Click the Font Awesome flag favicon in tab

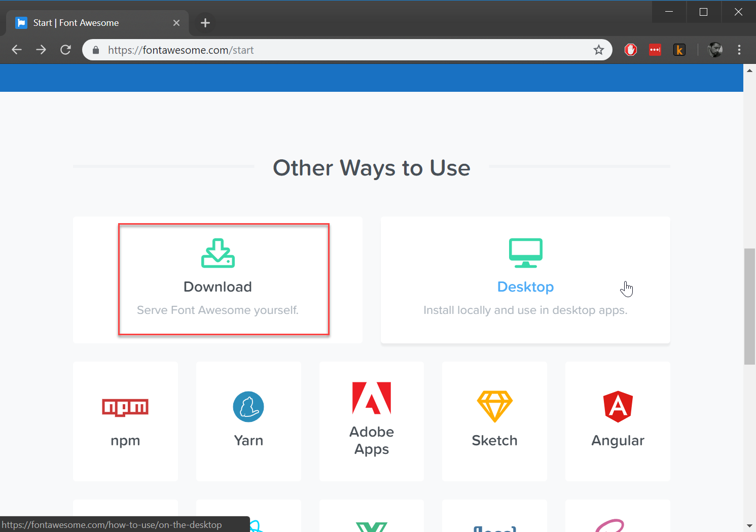(x=21, y=23)
